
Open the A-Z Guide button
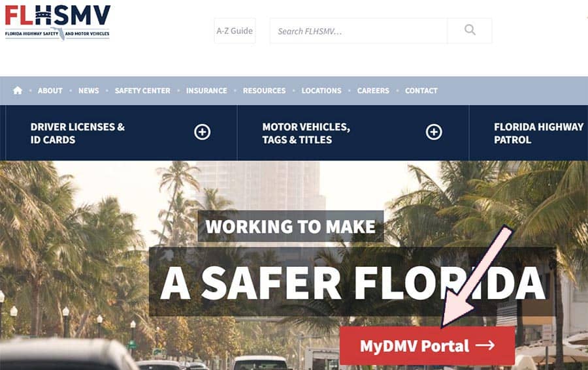(235, 31)
